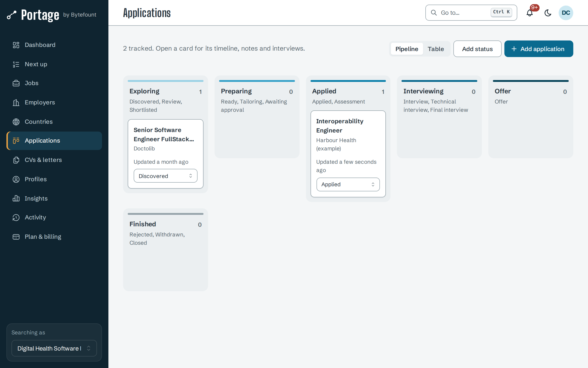Click 'Rejected, Withdrawn, Closed' description
Screen dimensions: 588x368
[x=157, y=239]
